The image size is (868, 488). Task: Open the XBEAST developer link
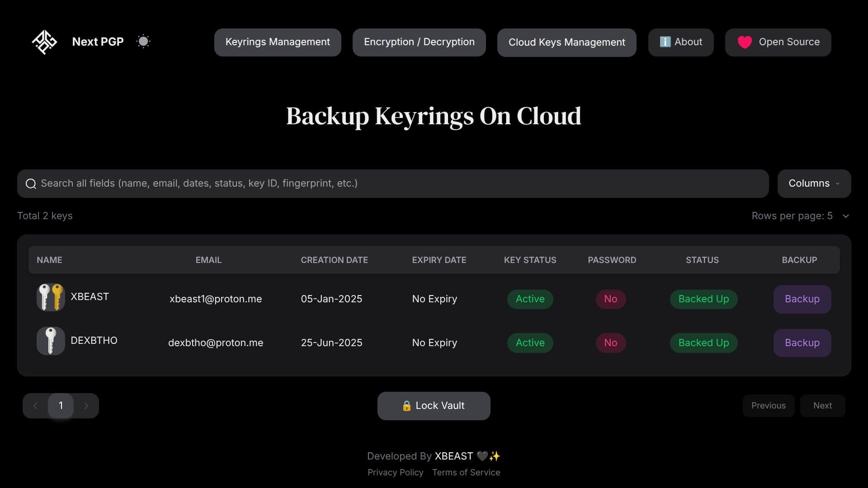click(x=453, y=456)
